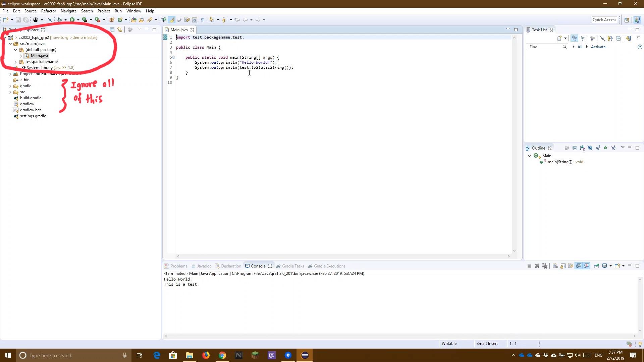644x362 pixels.
Task: Select the Problems tab in bottom panel
Action: [179, 266]
